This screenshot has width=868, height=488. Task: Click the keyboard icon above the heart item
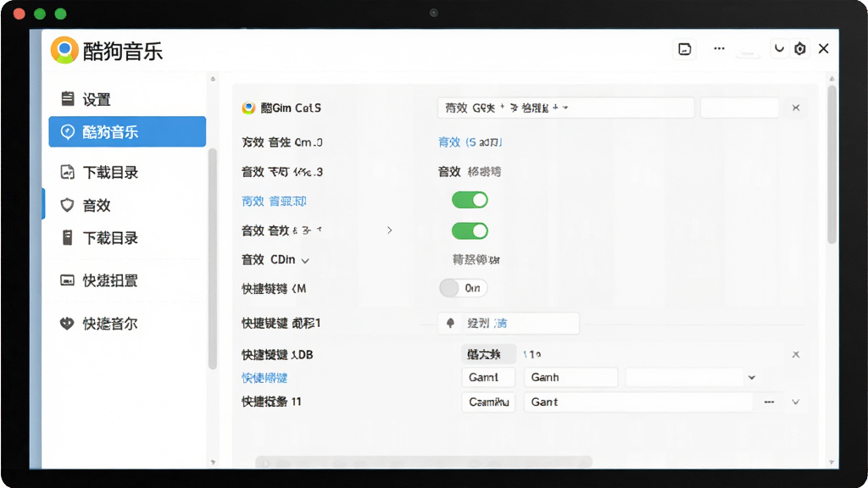click(67, 280)
